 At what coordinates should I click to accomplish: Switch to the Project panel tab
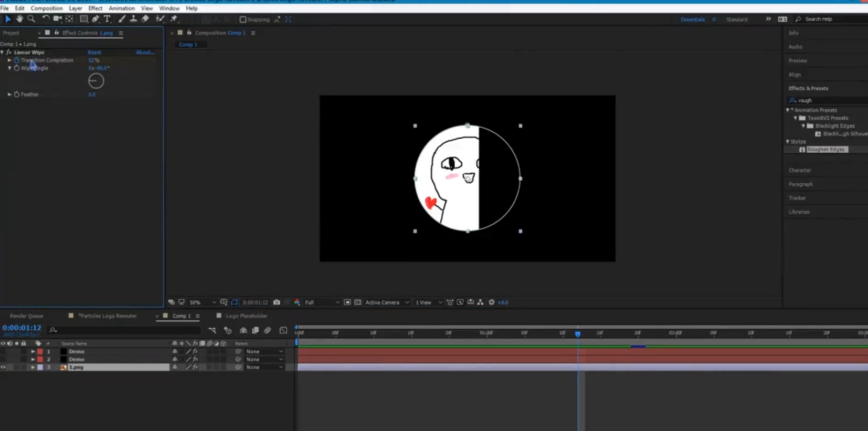click(11, 33)
